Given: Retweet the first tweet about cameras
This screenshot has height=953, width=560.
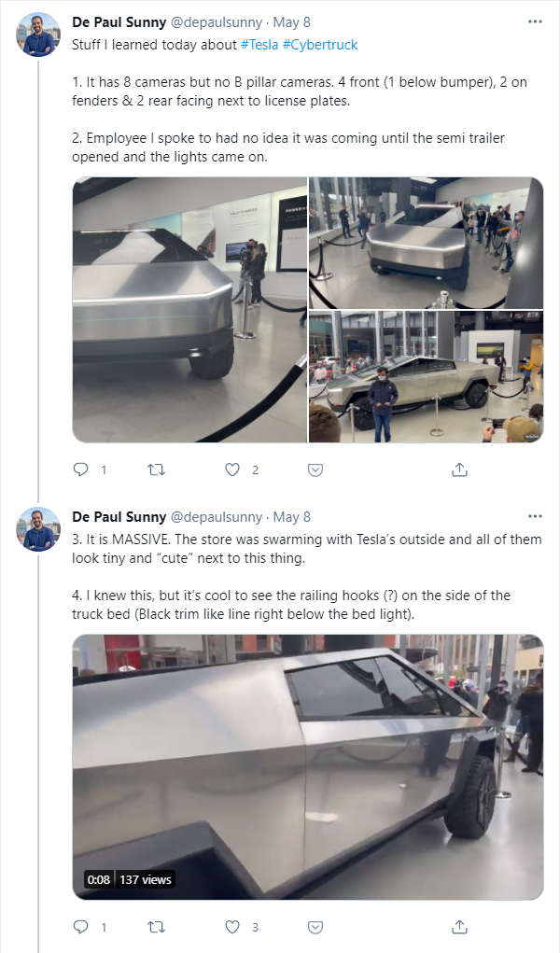Looking at the screenshot, I should point(156,469).
